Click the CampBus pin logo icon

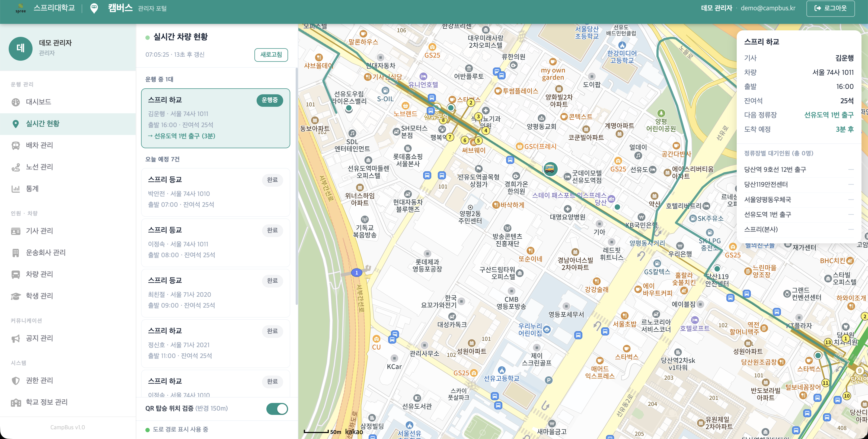pyautogui.click(x=94, y=8)
